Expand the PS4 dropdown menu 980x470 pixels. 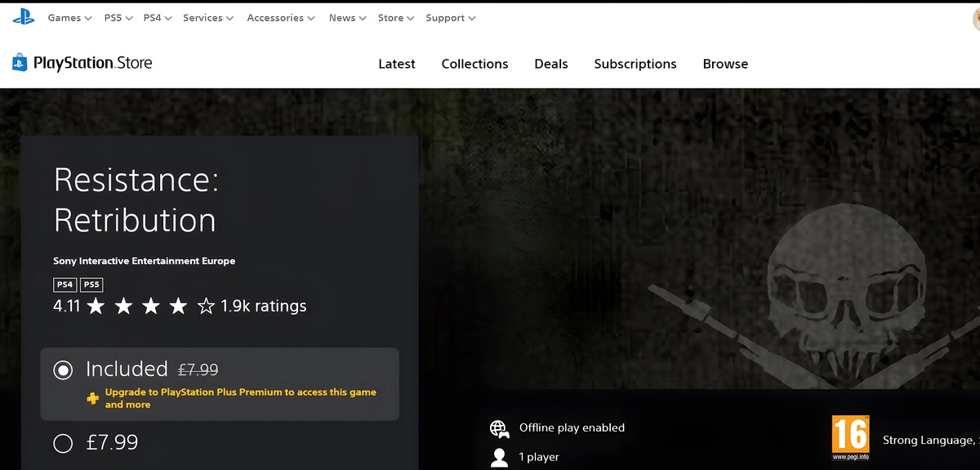pos(158,18)
